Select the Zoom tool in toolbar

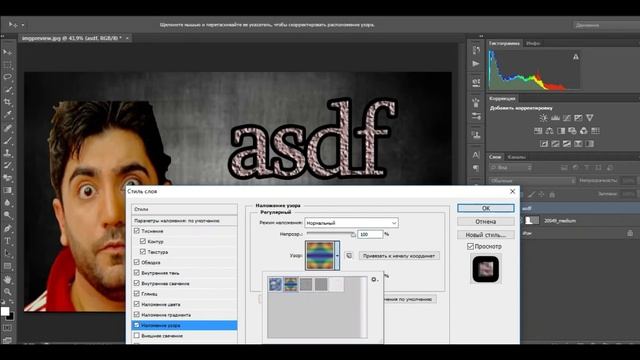(7, 292)
